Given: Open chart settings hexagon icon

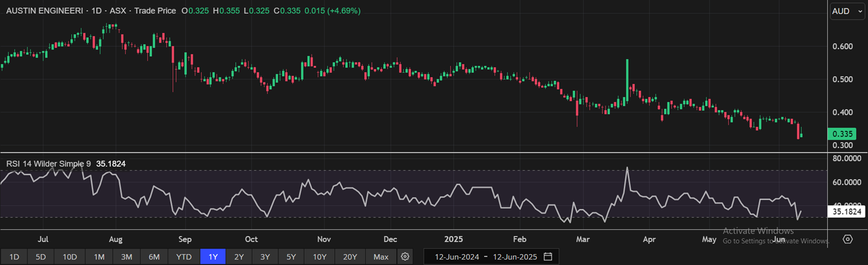Looking at the screenshot, I should (848, 239).
